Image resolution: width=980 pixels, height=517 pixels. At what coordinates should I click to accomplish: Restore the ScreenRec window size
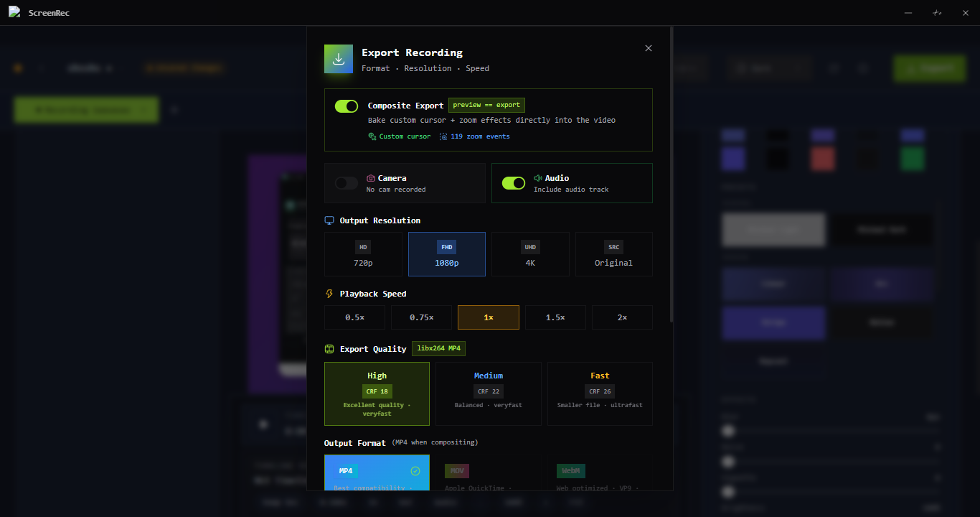pos(937,13)
